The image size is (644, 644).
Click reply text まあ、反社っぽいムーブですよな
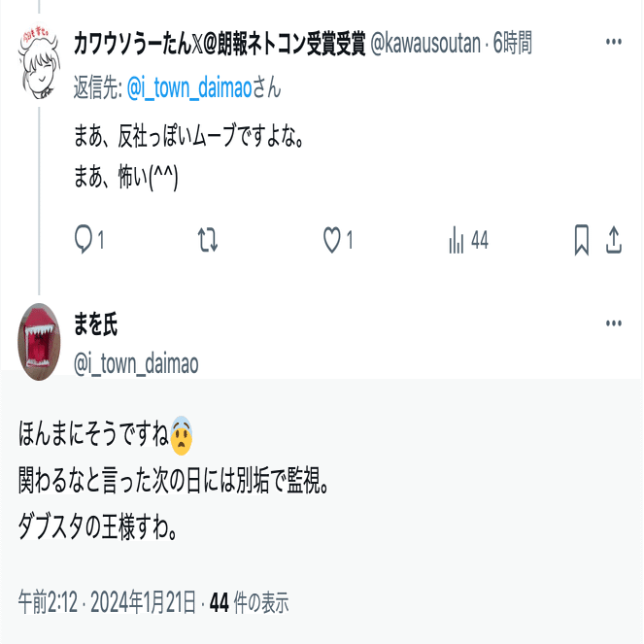pyautogui.click(x=189, y=136)
